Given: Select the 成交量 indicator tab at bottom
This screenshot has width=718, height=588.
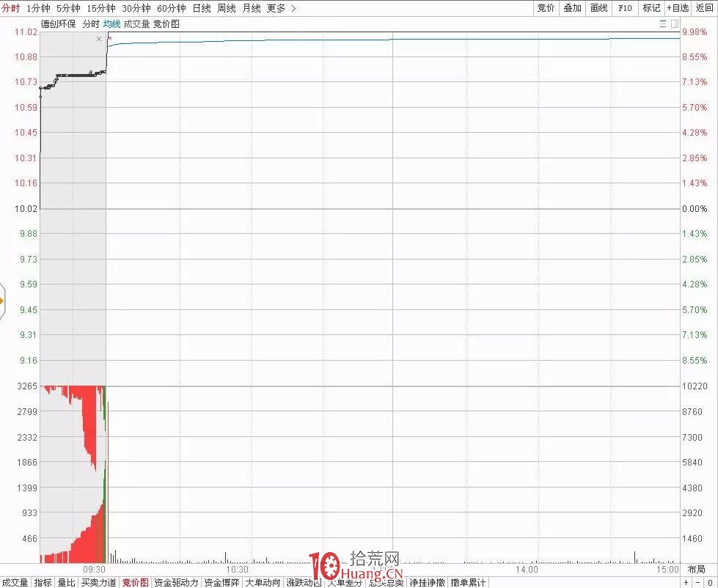Looking at the screenshot, I should pos(15,583).
